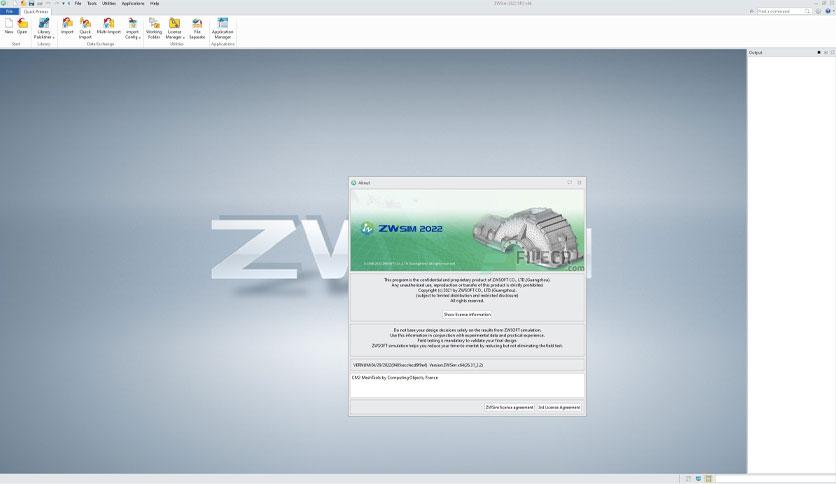Open Import Config settings
This screenshot has height=484, width=836.
pyautogui.click(x=132, y=28)
